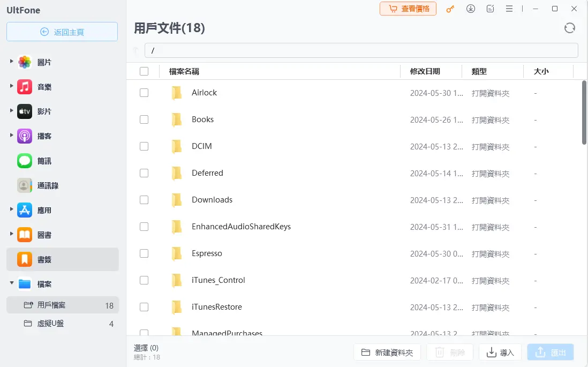
Task: Check the EnhancedAudioSharedKeys row checkbox
Action: 144,227
